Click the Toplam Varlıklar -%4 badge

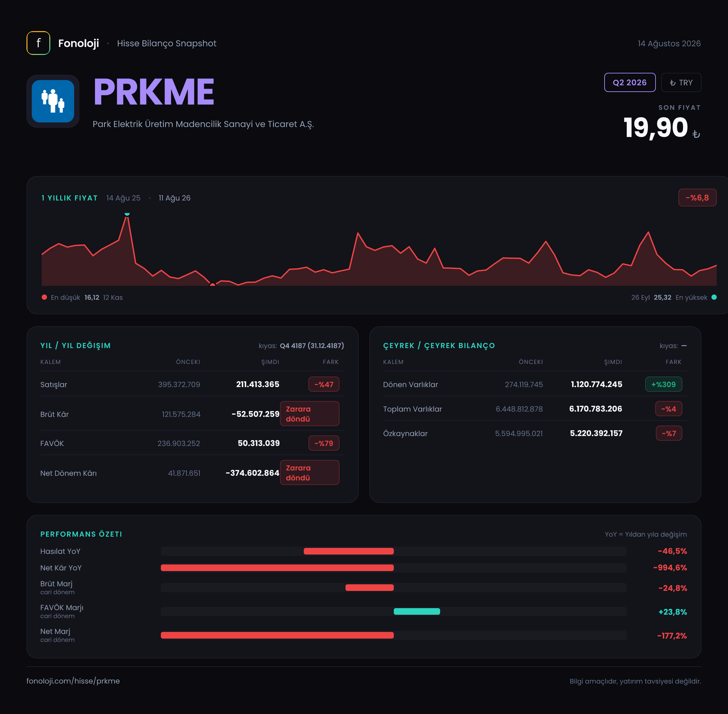pos(668,409)
